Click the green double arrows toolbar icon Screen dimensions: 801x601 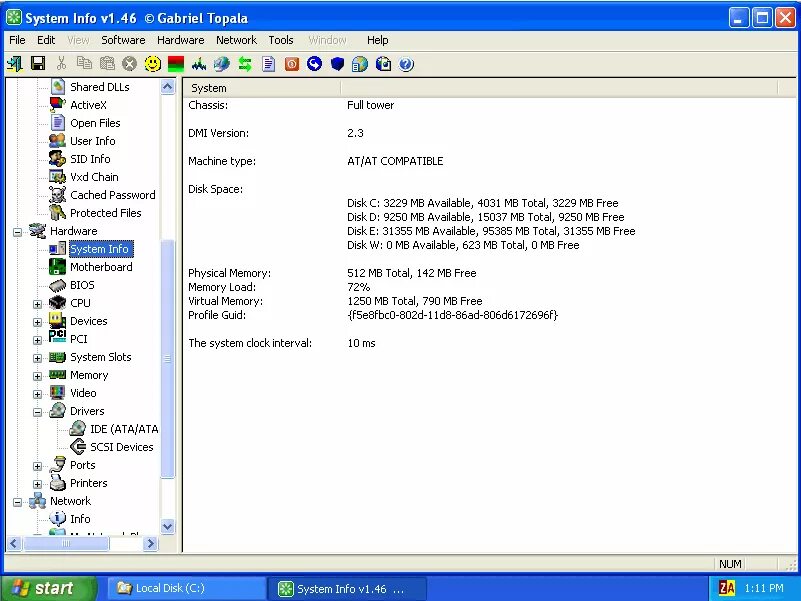click(x=245, y=64)
